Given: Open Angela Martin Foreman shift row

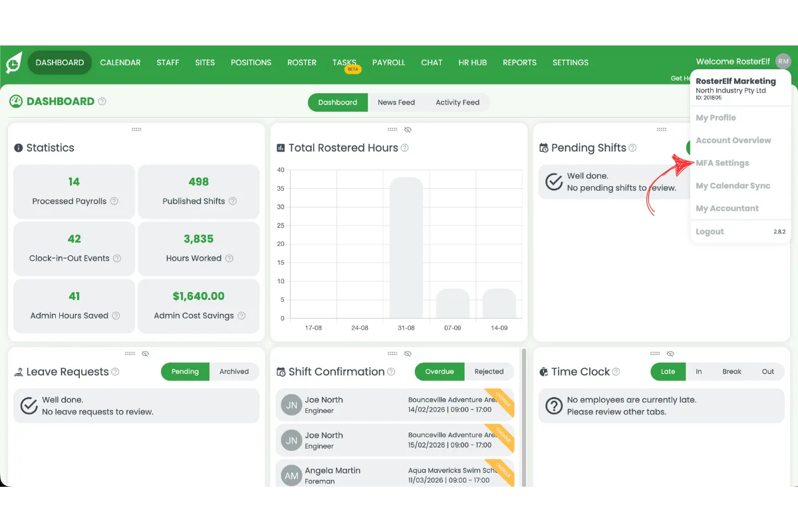Looking at the screenshot, I should pos(395,474).
